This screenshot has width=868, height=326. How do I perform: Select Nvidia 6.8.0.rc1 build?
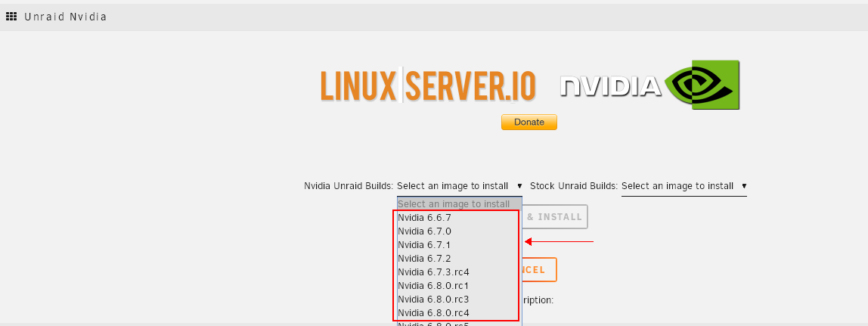[460, 286]
